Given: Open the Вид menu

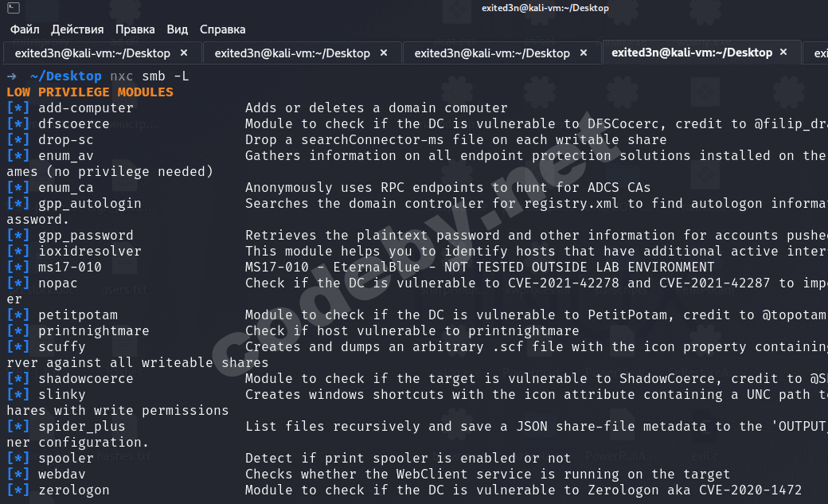Looking at the screenshot, I should coord(178,29).
